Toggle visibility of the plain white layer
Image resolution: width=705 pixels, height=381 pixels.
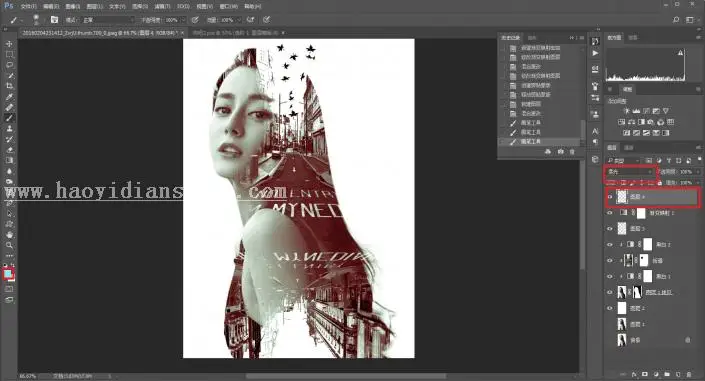click(610, 308)
